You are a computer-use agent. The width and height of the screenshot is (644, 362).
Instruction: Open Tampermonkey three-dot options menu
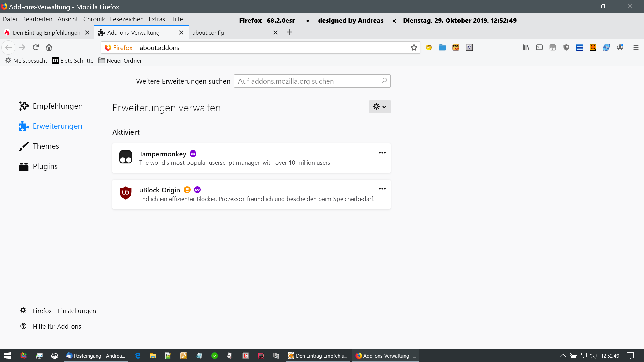[382, 153]
